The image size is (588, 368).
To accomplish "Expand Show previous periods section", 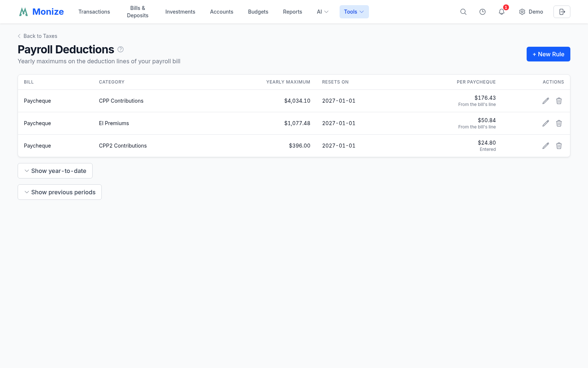I will [60, 192].
